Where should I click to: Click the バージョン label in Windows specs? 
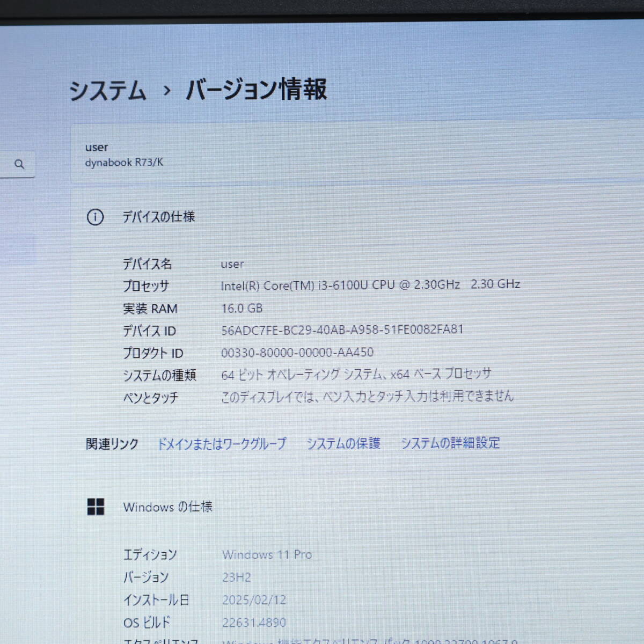point(146,577)
